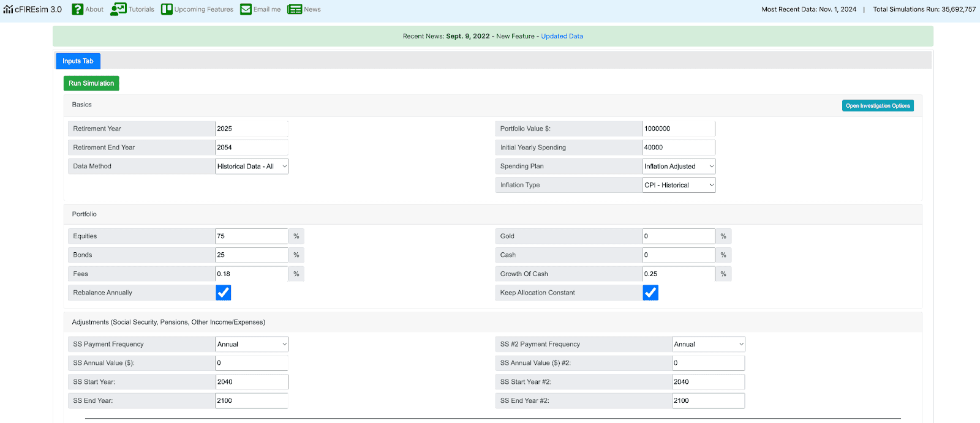Open the News menu item
Viewport: 980px width, 423px height.
point(312,9)
